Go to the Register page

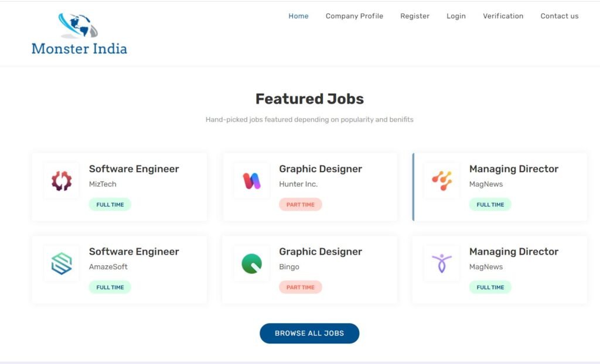click(x=415, y=16)
